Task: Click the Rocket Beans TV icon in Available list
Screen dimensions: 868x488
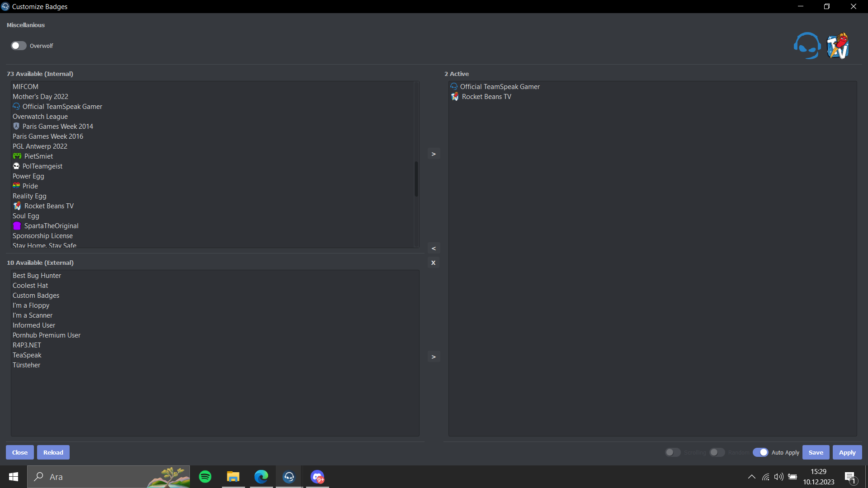Action: pyautogui.click(x=17, y=206)
